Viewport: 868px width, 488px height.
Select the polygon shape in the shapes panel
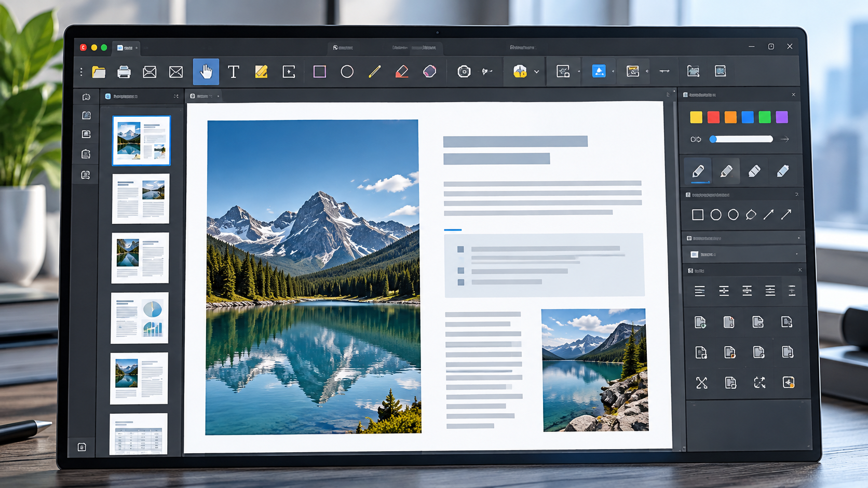[x=751, y=214]
